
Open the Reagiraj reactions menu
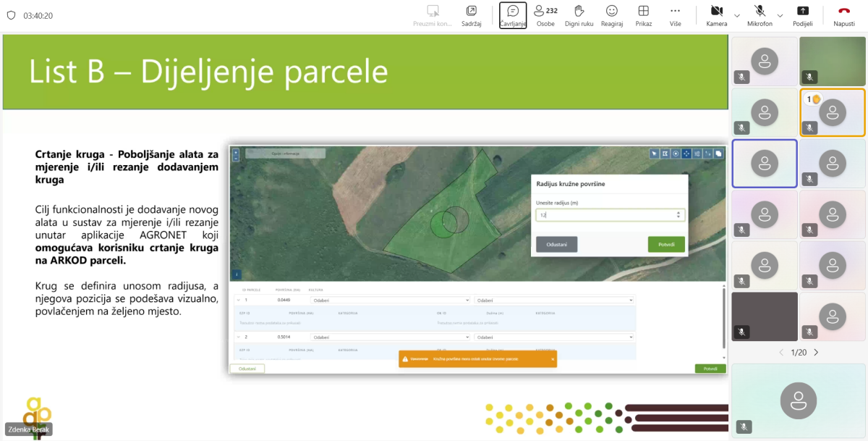point(612,15)
